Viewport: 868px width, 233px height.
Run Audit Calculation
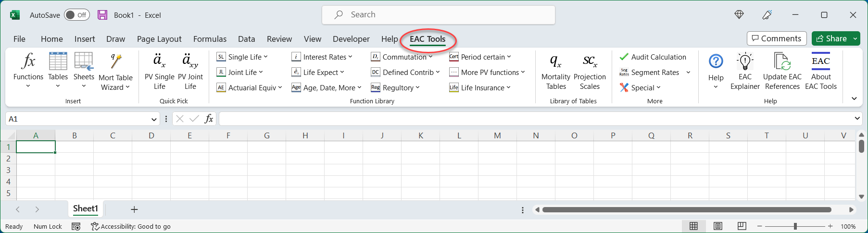[x=653, y=57]
